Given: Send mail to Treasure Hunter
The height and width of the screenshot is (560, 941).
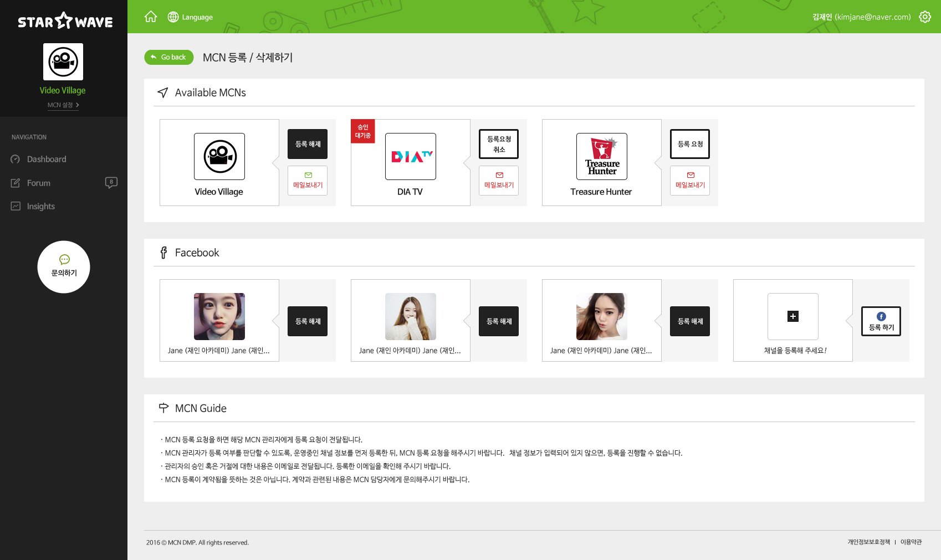Looking at the screenshot, I should coord(690,181).
